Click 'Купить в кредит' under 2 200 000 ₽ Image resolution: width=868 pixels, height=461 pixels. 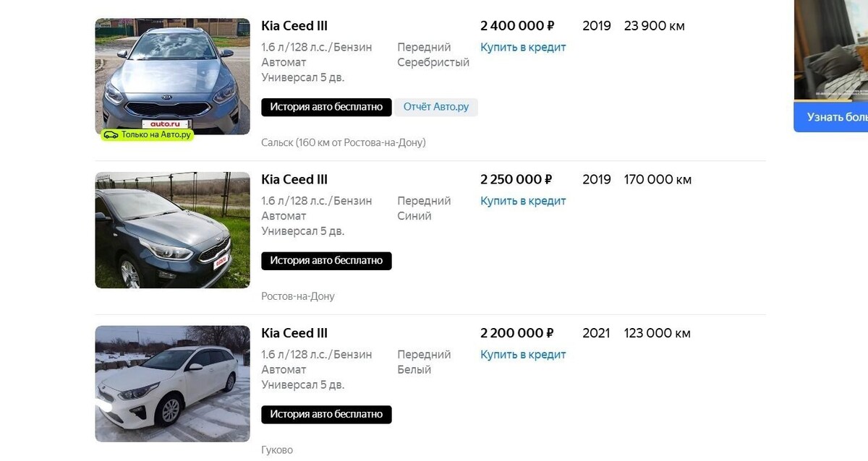click(x=523, y=355)
